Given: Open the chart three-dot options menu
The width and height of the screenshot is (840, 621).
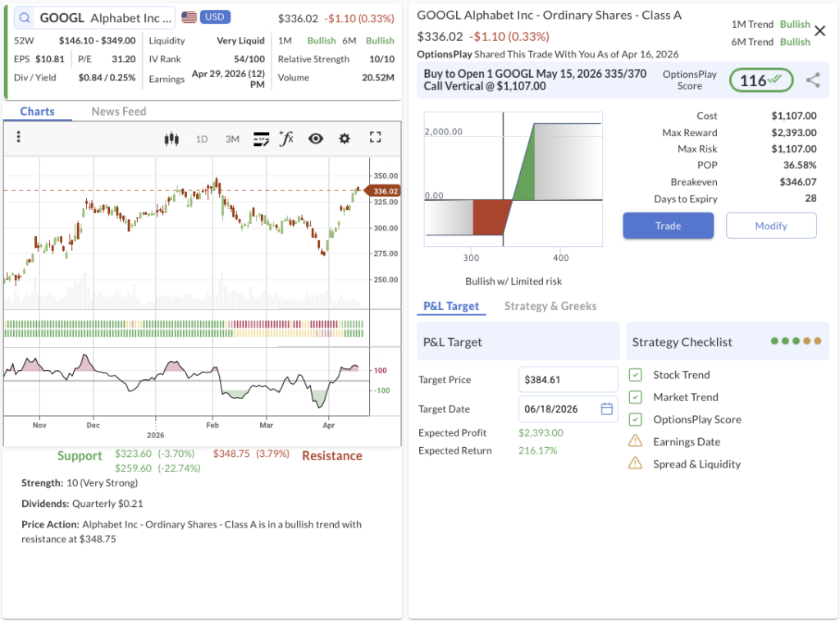Looking at the screenshot, I should (19, 138).
